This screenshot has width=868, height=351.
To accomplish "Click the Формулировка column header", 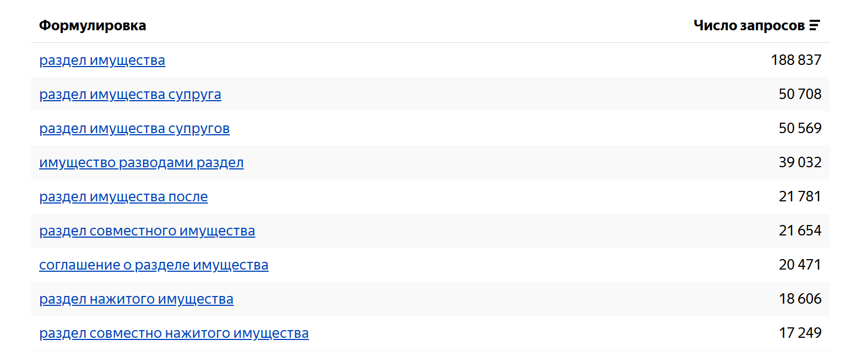I will point(93,26).
